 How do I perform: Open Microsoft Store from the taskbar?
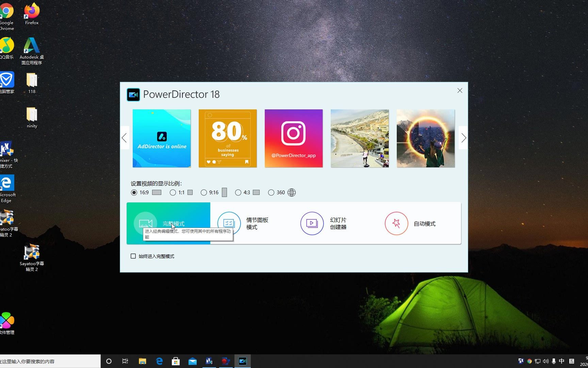tap(176, 361)
